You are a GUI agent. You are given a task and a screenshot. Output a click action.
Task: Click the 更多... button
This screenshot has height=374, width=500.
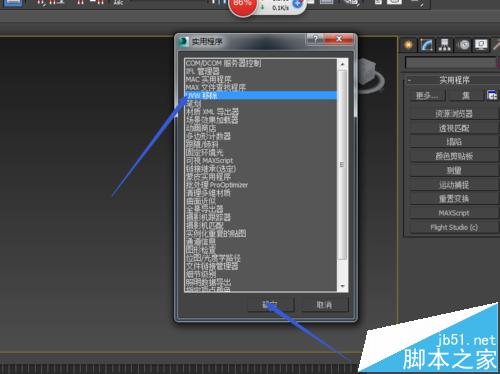pyautogui.click(x=427, y=96)
